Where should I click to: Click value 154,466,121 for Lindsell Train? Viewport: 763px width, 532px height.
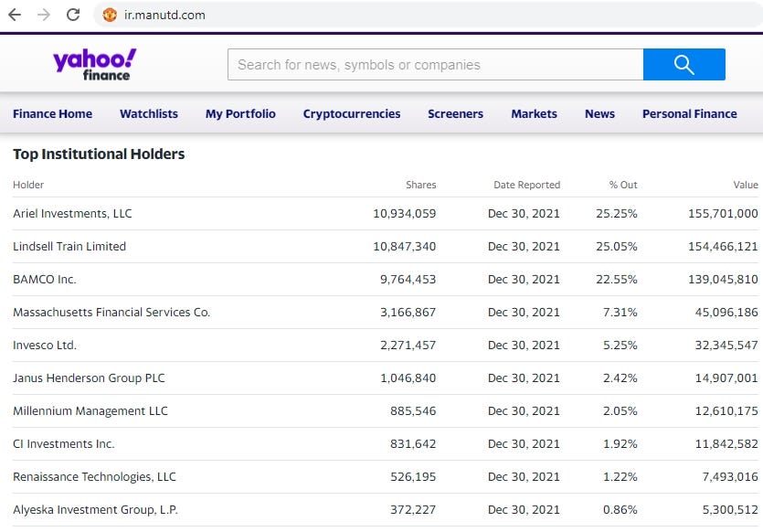pos(723,246)
